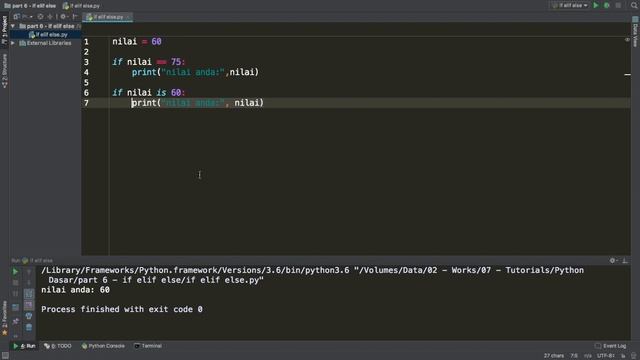Switch to the Run tool window tab
The height and width of the screenshot is (360, 640).
[24, 346]
